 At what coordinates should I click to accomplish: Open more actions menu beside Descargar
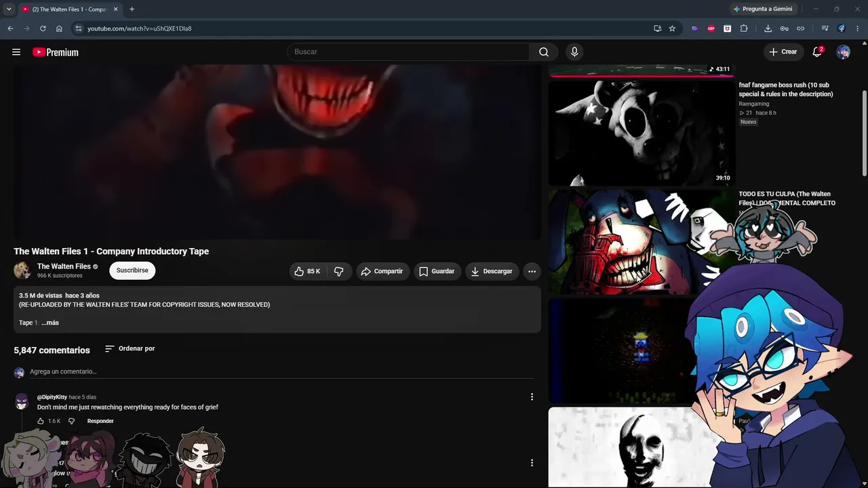(x=532, y=271)
